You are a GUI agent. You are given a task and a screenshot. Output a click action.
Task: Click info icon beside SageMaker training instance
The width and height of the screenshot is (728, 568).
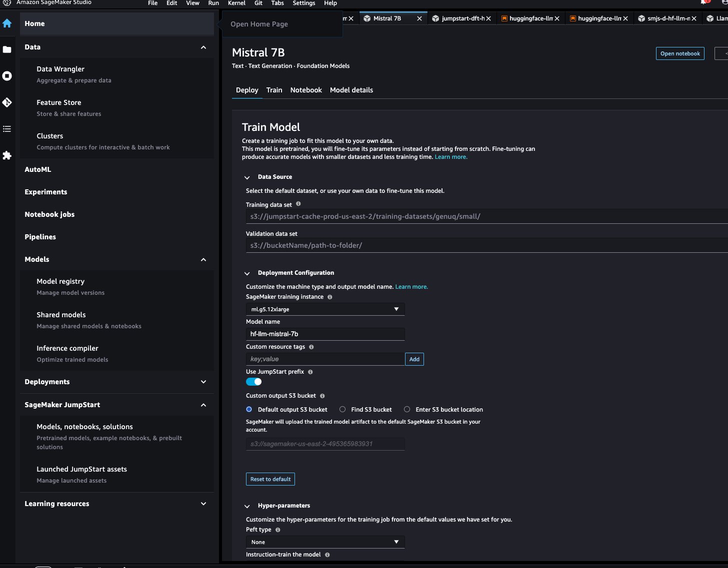point(329,297)
